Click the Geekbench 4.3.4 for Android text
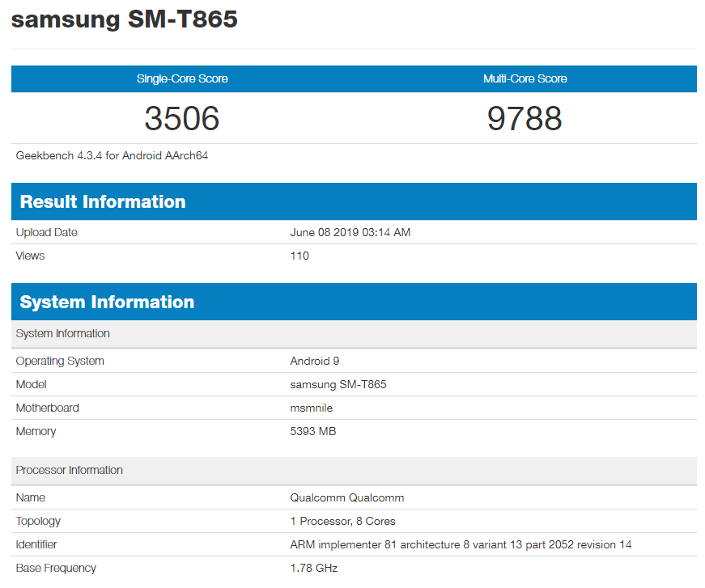 pyautogui.click(x=112, y=155)
